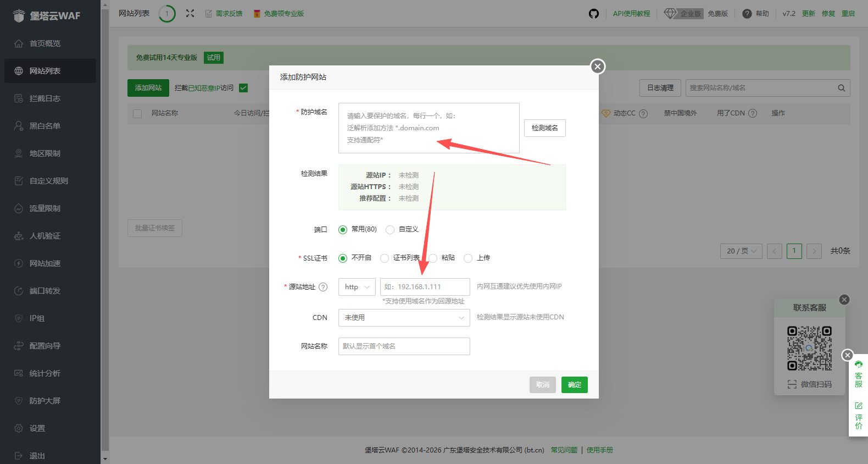Click the 试用 trial button
The width and height of the screenshot is (868, 464).
[x=214, y=58]
